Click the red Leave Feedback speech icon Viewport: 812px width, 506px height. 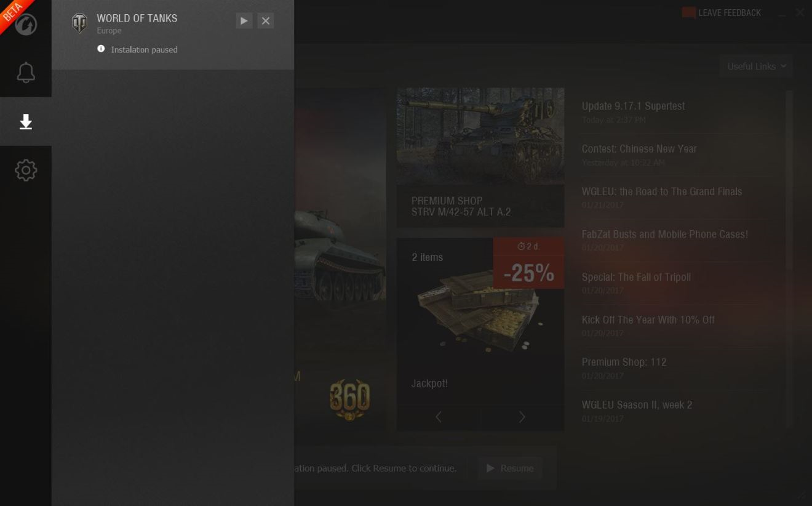[688, 12]
